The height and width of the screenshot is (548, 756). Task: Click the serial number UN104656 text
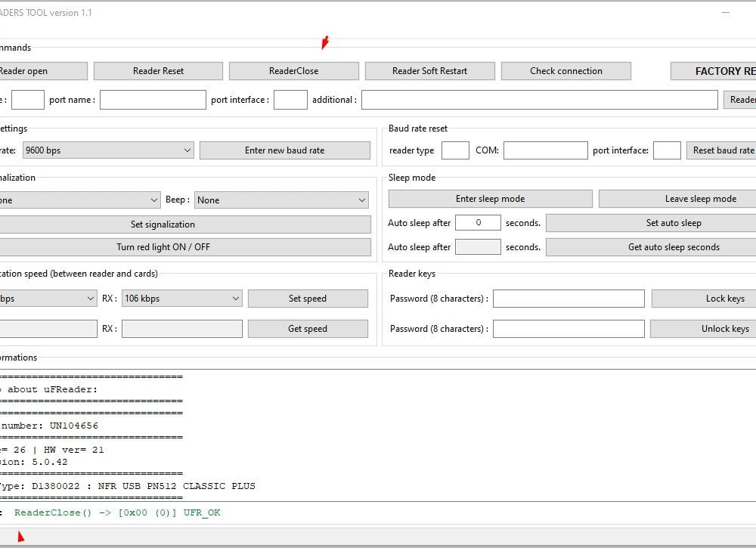[x=74, y=426]
